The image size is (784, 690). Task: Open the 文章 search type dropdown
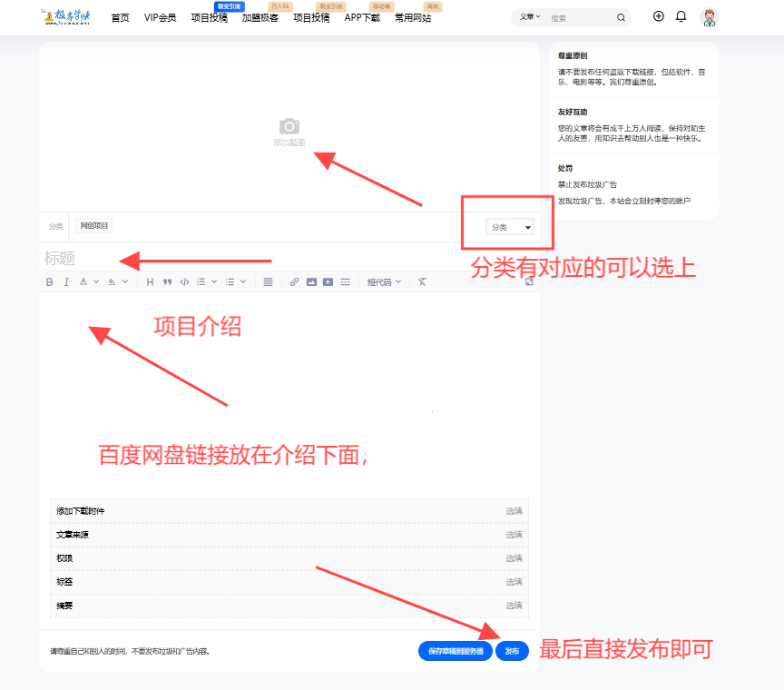[529, 16]
